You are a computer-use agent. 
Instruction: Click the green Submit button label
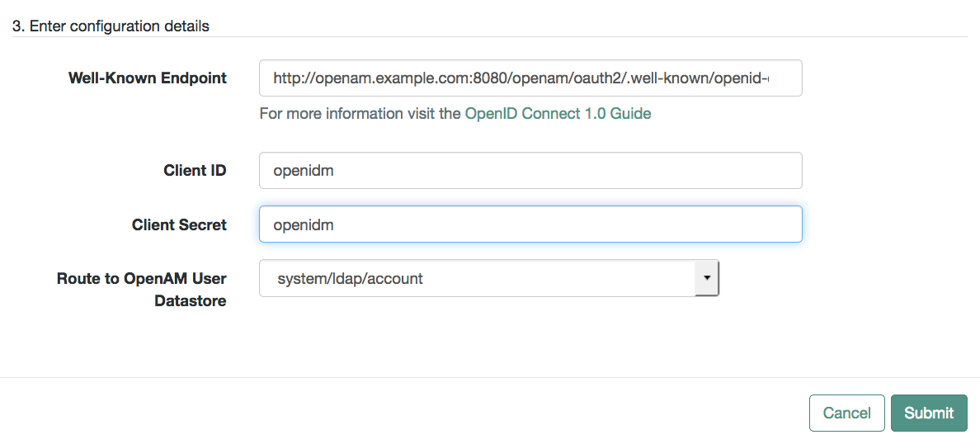tap(930, 413)
